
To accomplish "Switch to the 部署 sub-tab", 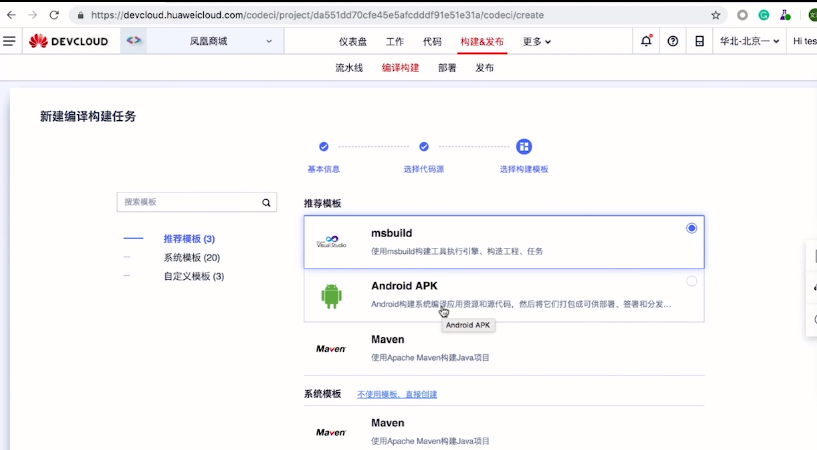I will click(x=447, y=68).
